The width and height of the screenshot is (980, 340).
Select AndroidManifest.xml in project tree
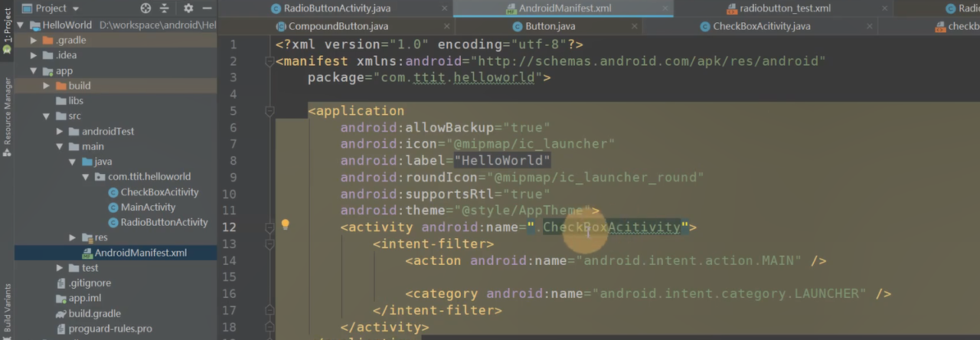(140, 253)
